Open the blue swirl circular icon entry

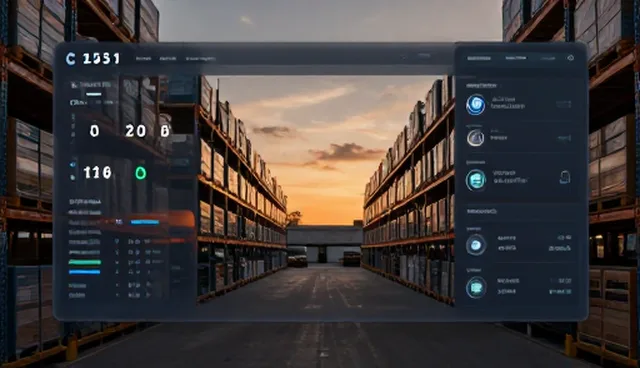click(476, 104)
